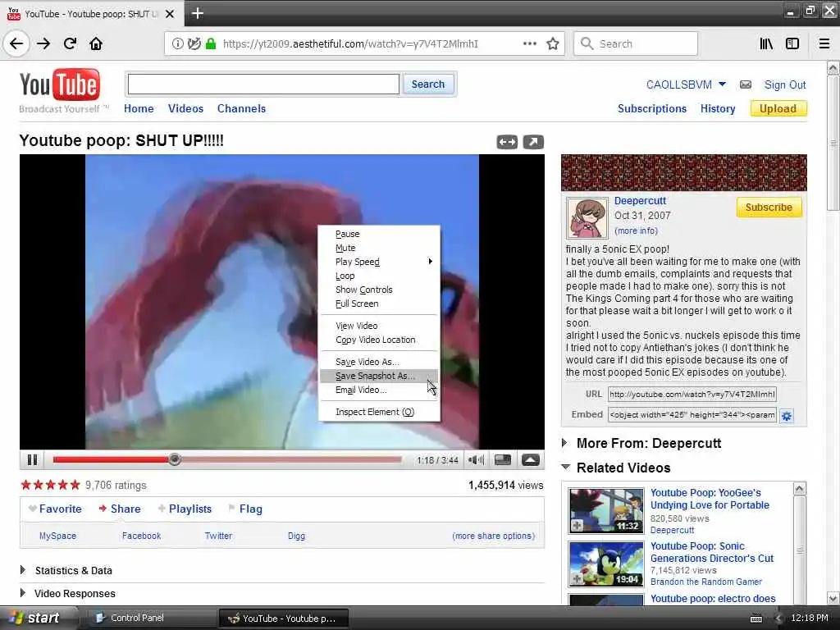
Task: Open the Firefox hamburger menu
Action: pos(824,43)
